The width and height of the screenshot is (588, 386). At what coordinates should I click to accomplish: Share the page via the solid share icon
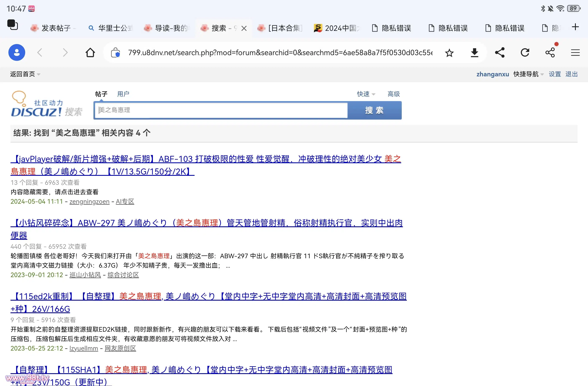point(500,53)
